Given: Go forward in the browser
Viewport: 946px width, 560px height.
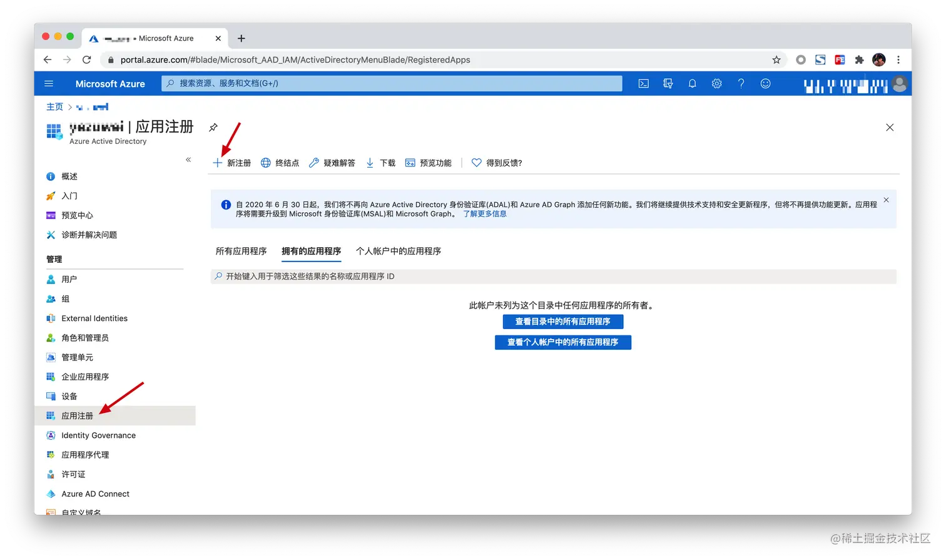Looking at the screenshot, I should tap(67, 59).
